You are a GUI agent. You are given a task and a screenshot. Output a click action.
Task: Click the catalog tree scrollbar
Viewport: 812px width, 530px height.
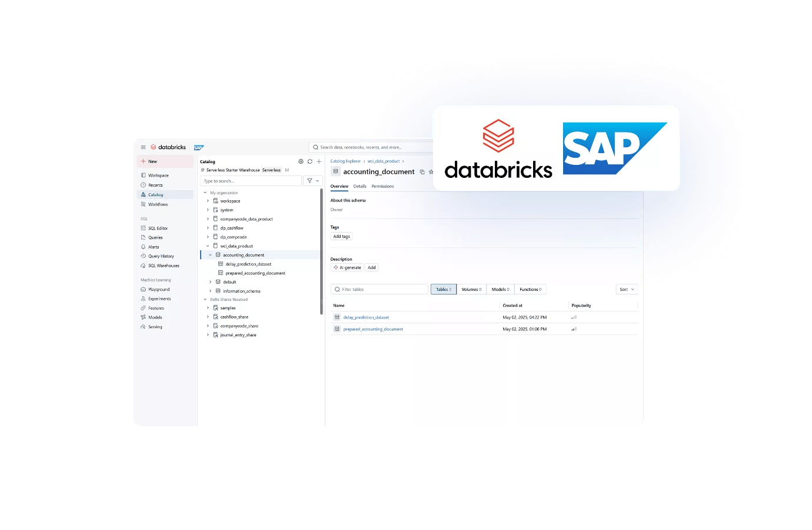[321, 251]
